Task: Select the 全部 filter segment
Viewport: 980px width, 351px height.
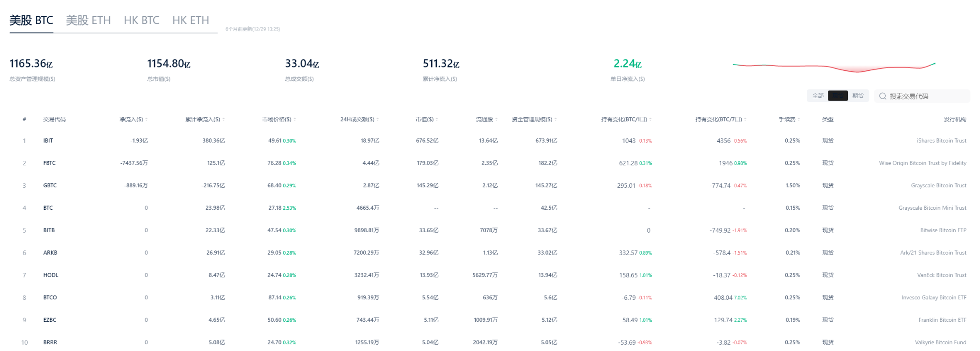Action: point(818,96)
